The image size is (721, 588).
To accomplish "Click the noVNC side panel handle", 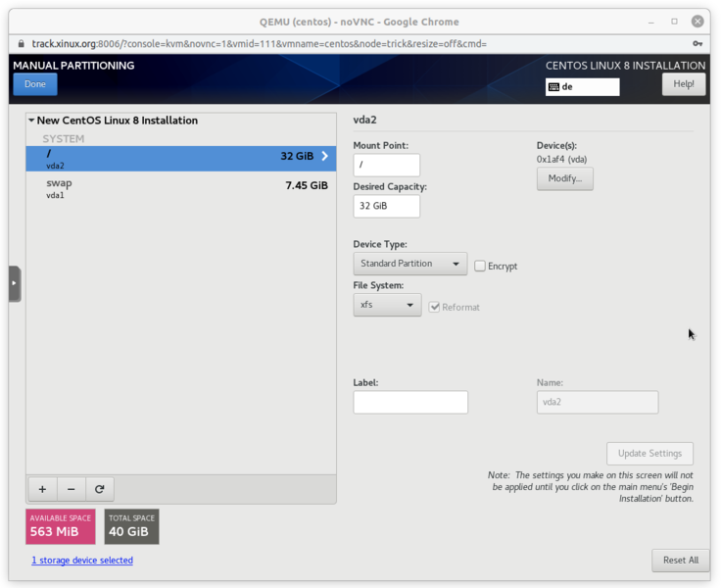I will tap(15, 283).
